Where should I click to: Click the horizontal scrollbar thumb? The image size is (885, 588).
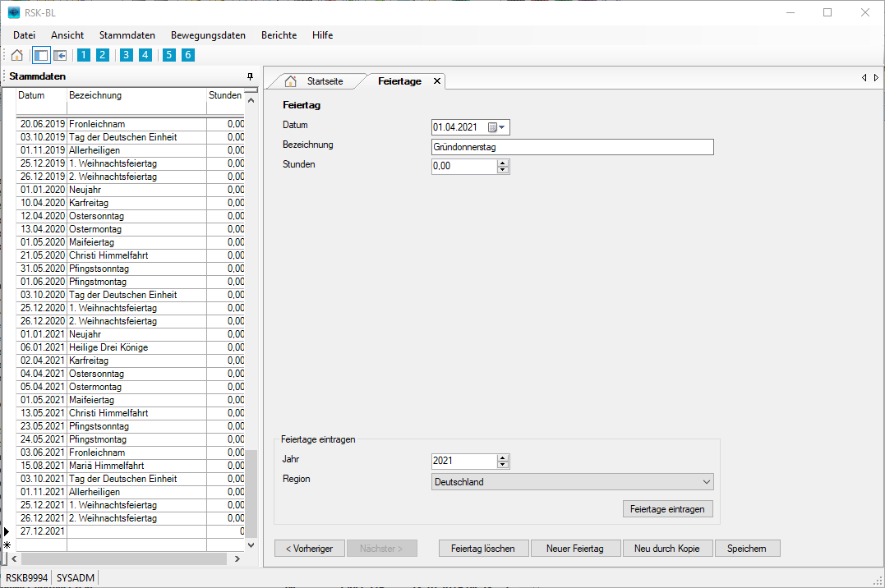[123, 558]
